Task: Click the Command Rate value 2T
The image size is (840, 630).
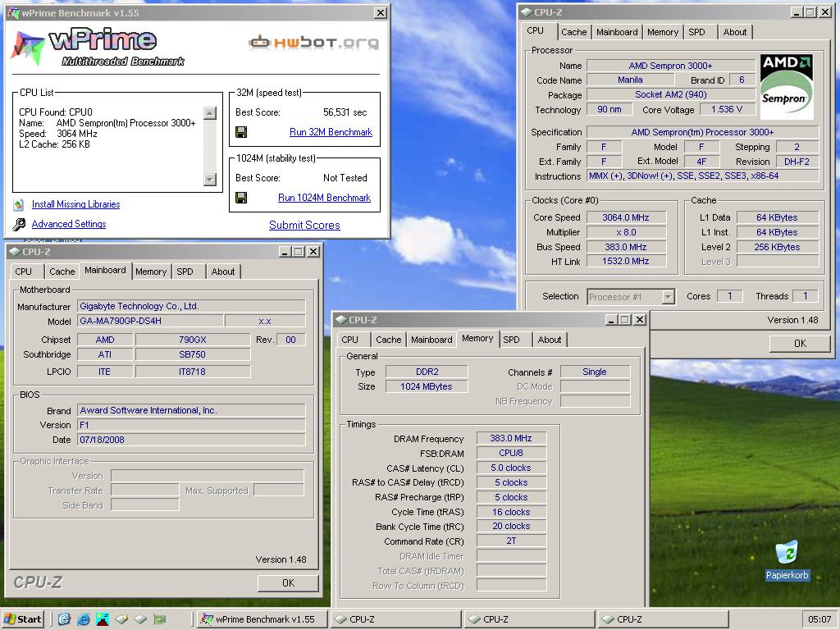Action: pos(511,541)
